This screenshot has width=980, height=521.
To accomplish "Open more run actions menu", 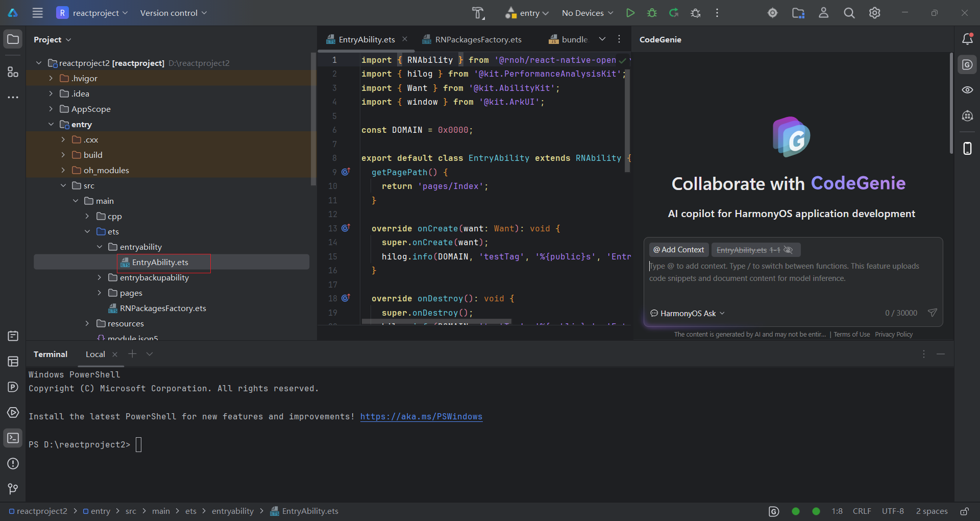I will 717,13.
